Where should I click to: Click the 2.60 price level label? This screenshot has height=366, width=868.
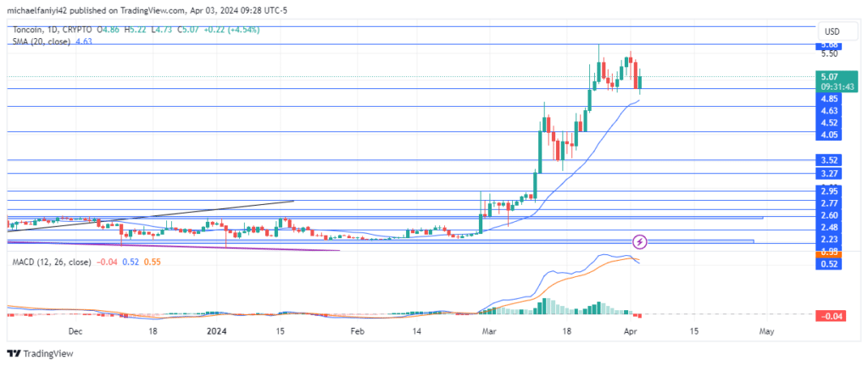[x=829, y=216]
